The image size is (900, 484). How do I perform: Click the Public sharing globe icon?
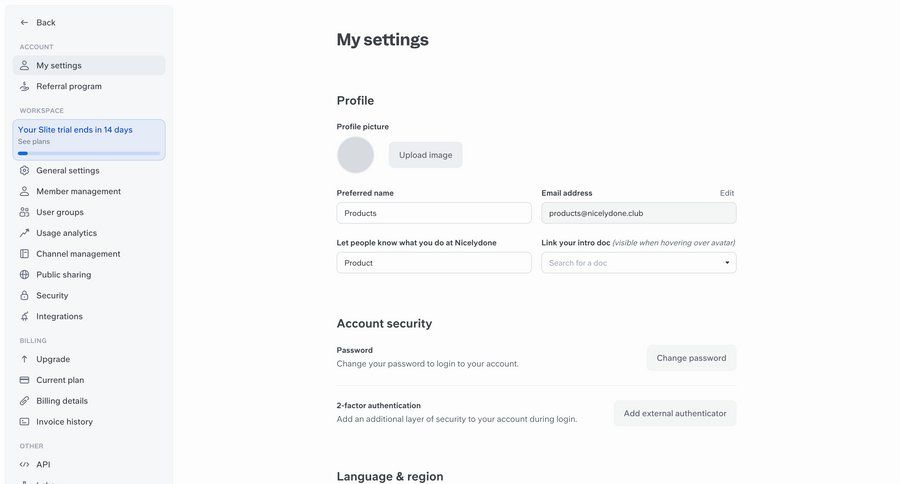point(25,275)
